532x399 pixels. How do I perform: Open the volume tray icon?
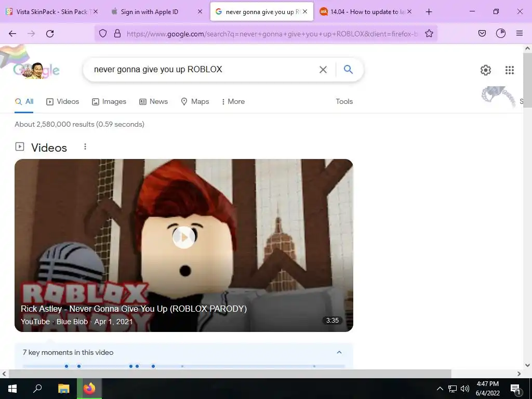(x=465, y=389)
